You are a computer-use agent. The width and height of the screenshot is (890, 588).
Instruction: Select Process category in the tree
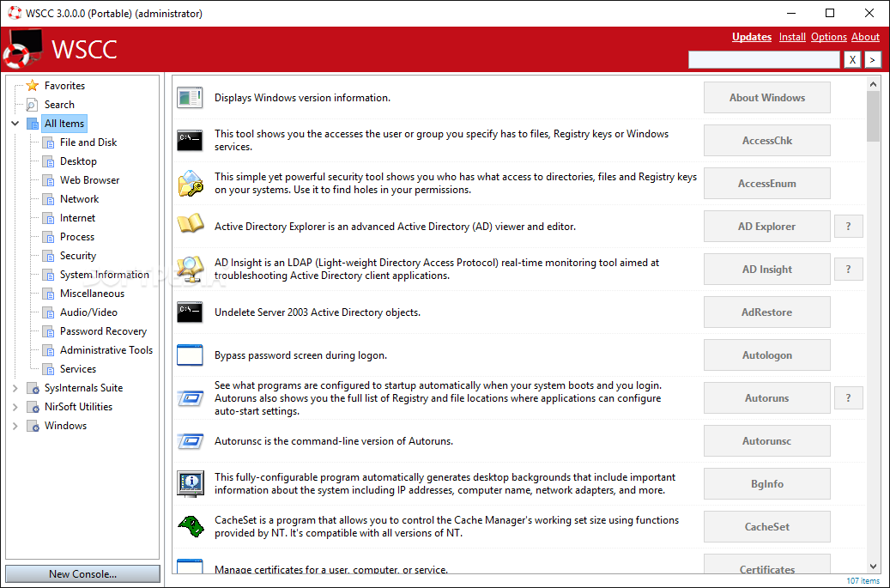tap(77, 237)
